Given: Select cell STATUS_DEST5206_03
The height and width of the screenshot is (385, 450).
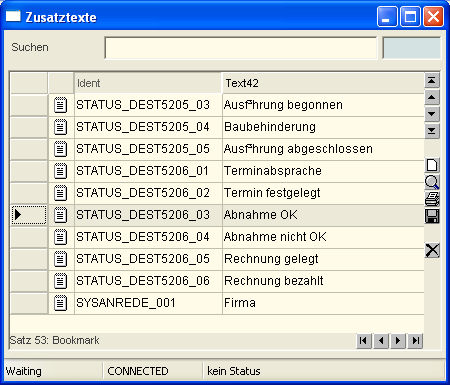Looking at the screenshot, I should [x=148, y=215].
